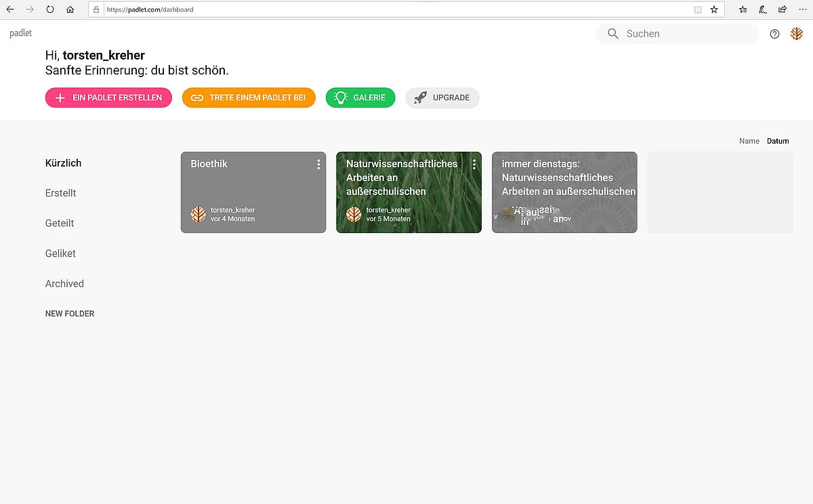The width and height of the screenshot is (813, 504).
Task: Click the browser forward arrow
Action: [30, 9]
